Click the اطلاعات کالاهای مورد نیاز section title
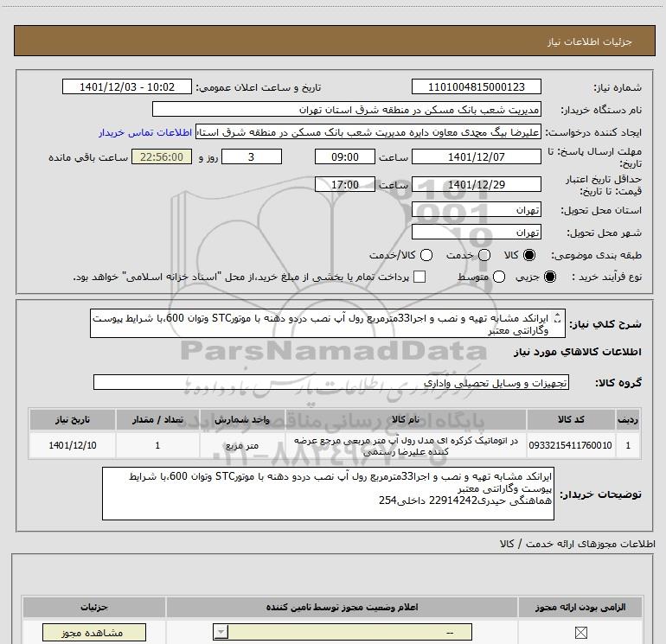The width and height of the screenshot is (666, 644). click(x=577, y=352)
